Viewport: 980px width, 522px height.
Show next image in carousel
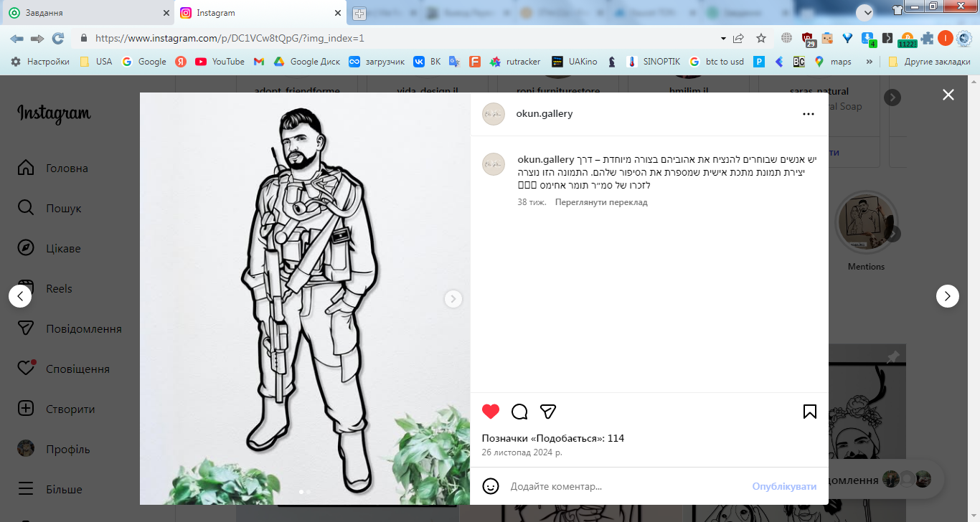point(453,299)
